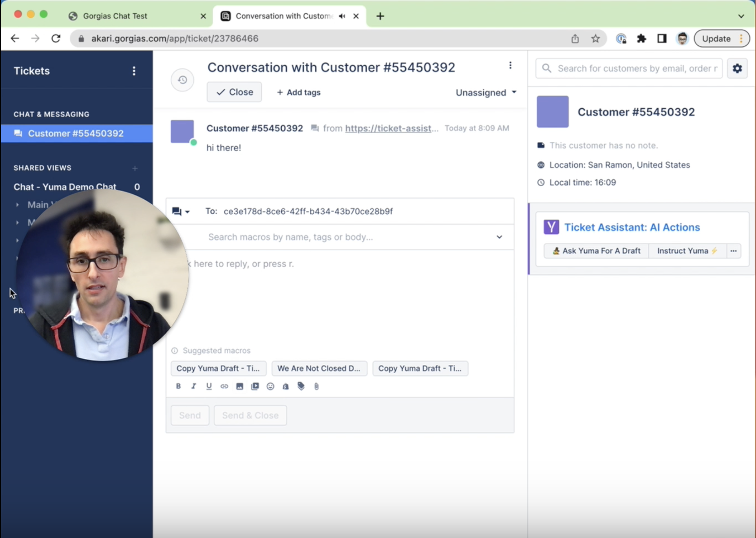
Task: Insert an emoji into the reply
Action: click(270, 386)
